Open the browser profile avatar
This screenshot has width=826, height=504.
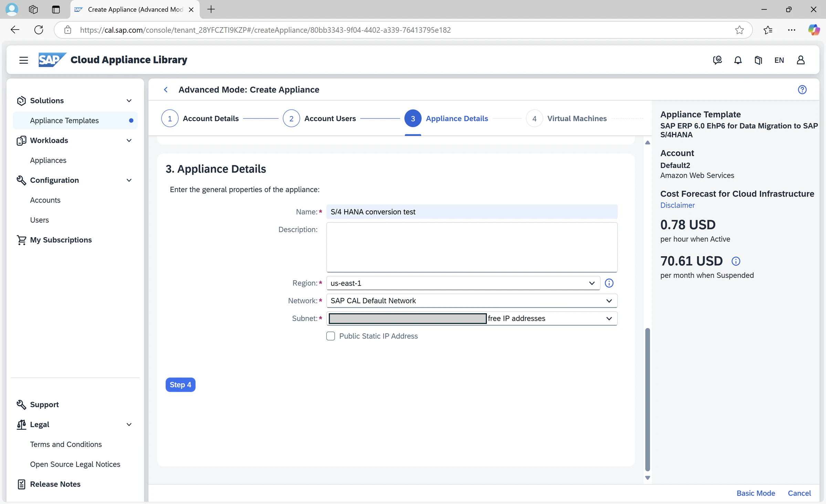[12, 9]
